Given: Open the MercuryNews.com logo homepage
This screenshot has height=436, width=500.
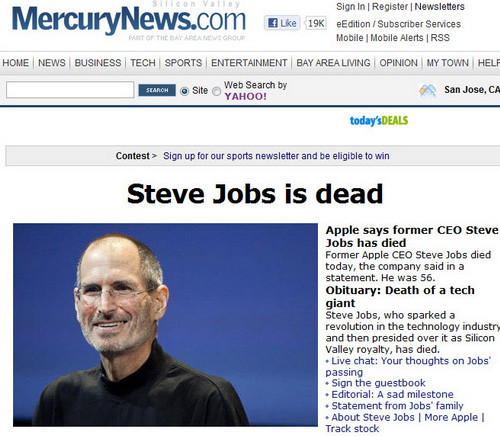Looking at the screenshot, I should 129,19.
